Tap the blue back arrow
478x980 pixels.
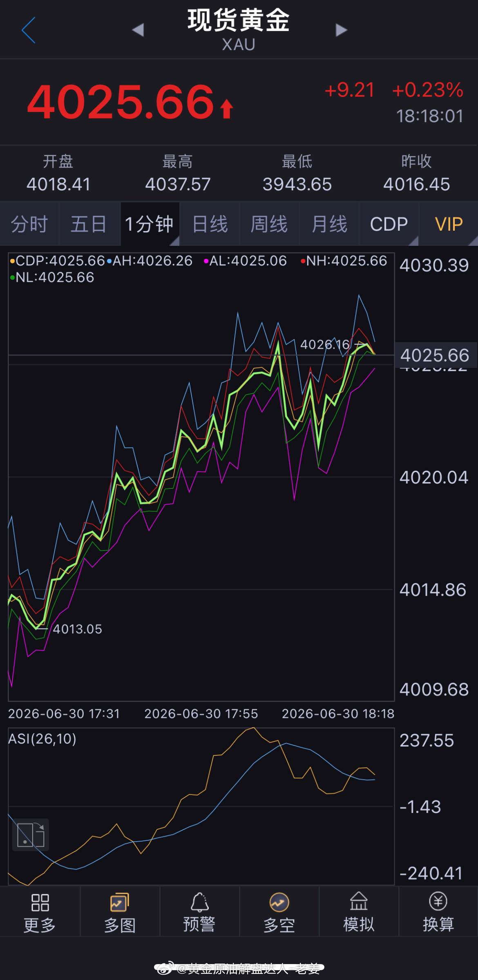tap(29, 30)
